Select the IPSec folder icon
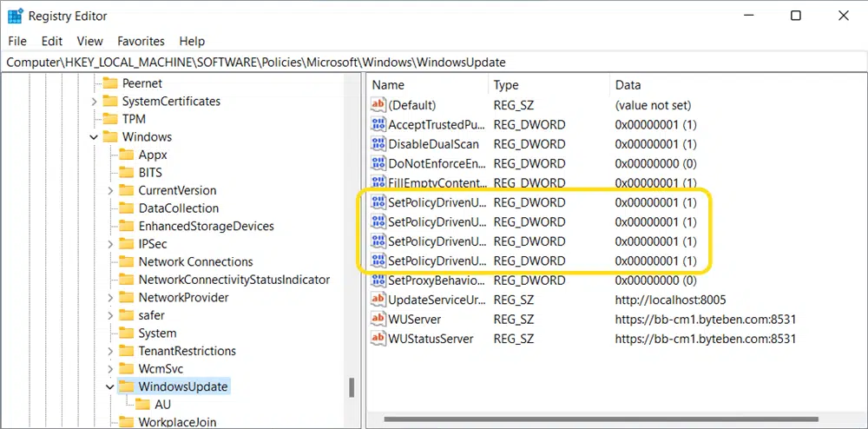 [x=127, y=243]
